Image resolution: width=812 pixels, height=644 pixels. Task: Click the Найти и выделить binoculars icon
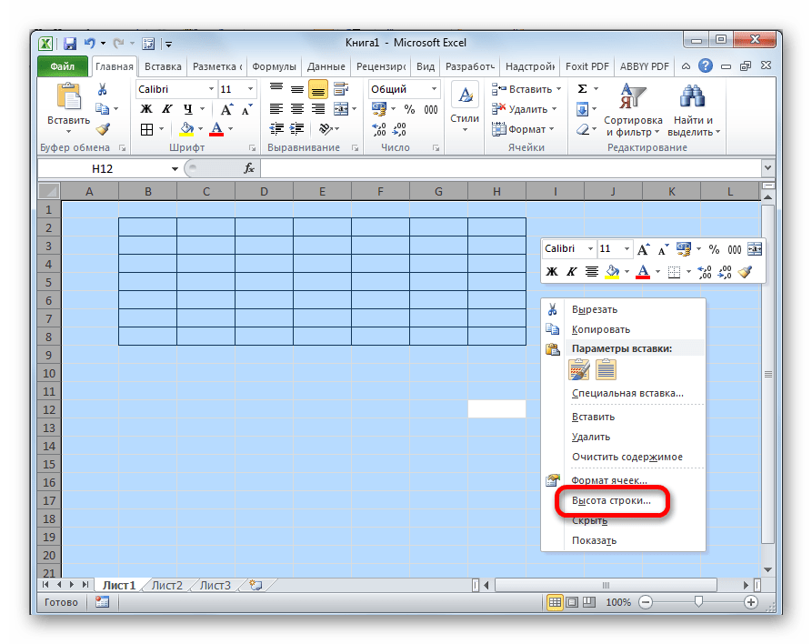(x=692, y=96)
